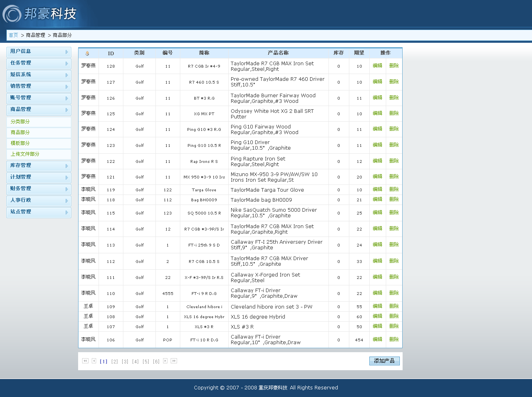Viewport: 532px width, 397px height.
Task: Go to page 6
Action: 156,361
